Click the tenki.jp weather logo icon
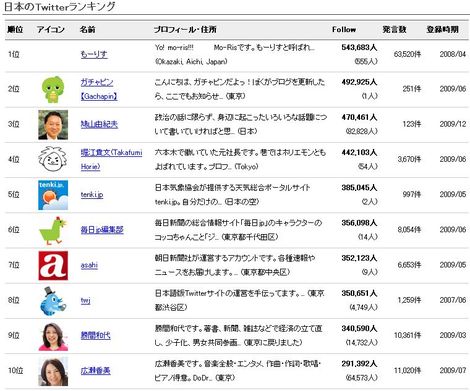Viewport: 470px width, 391px height. pyautogui.click(x=53, y=195)
